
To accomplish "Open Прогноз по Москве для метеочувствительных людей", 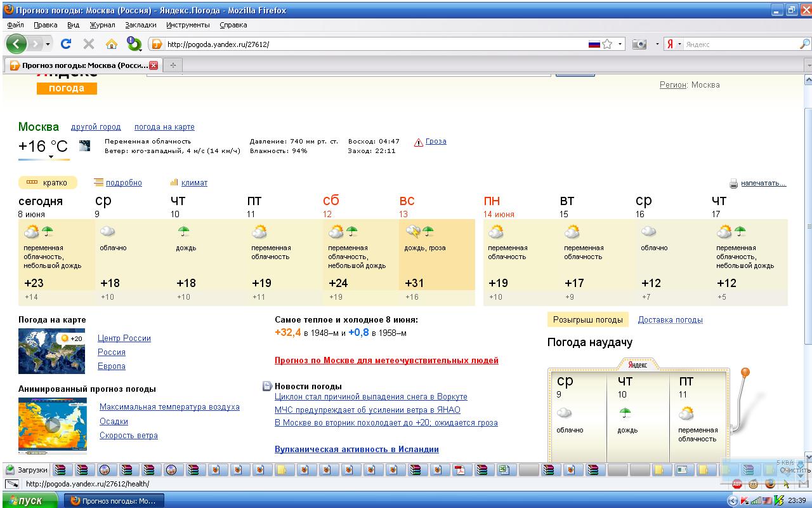I will pos(386,361).
